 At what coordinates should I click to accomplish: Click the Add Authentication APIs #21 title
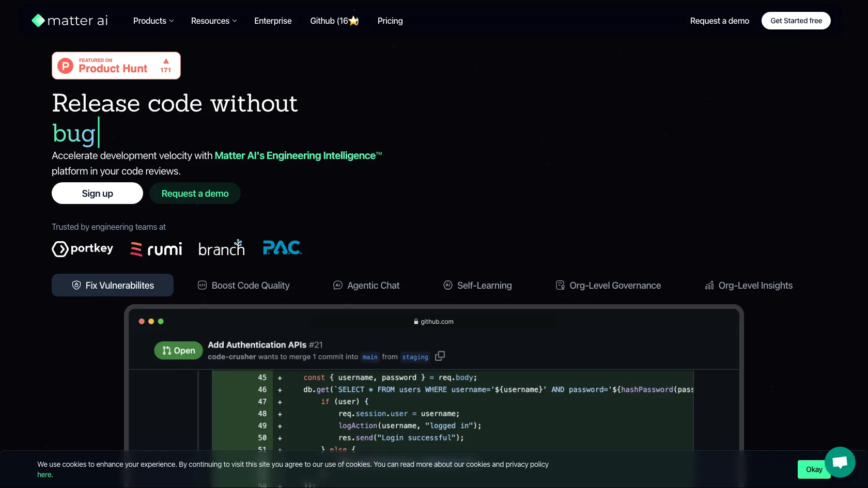click(x=265, y=344)
